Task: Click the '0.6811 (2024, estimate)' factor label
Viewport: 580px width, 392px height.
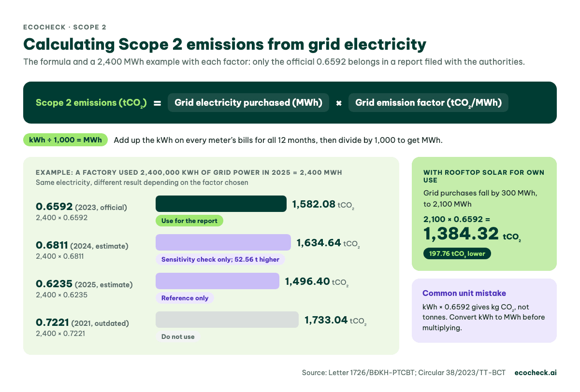Action: 82,246
